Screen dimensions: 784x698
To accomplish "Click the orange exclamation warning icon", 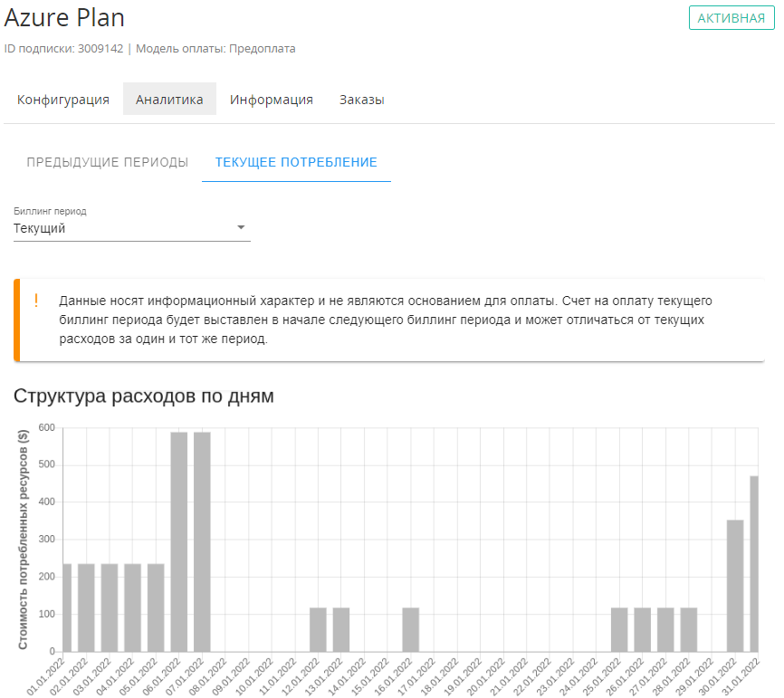I will tap(36, 301).
